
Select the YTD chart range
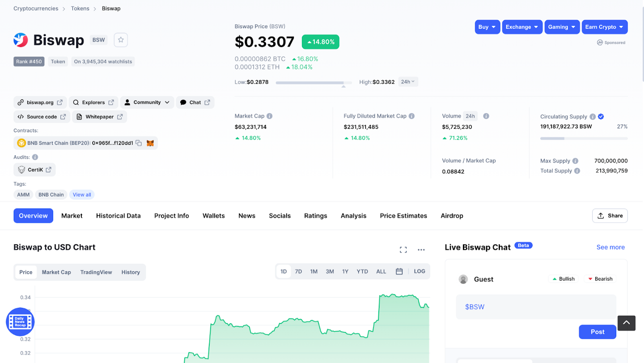click(x=362, y=271)
